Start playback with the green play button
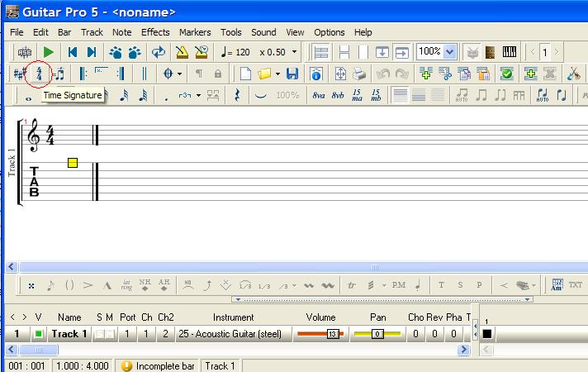The width and height of the screenshot is (588, 372). tap(49, 52)
